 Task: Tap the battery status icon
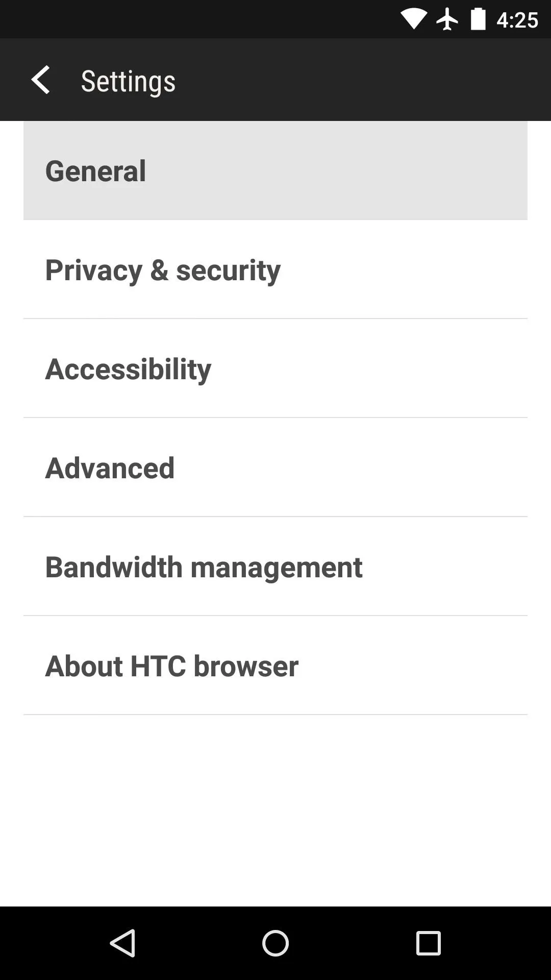(478, 19)
